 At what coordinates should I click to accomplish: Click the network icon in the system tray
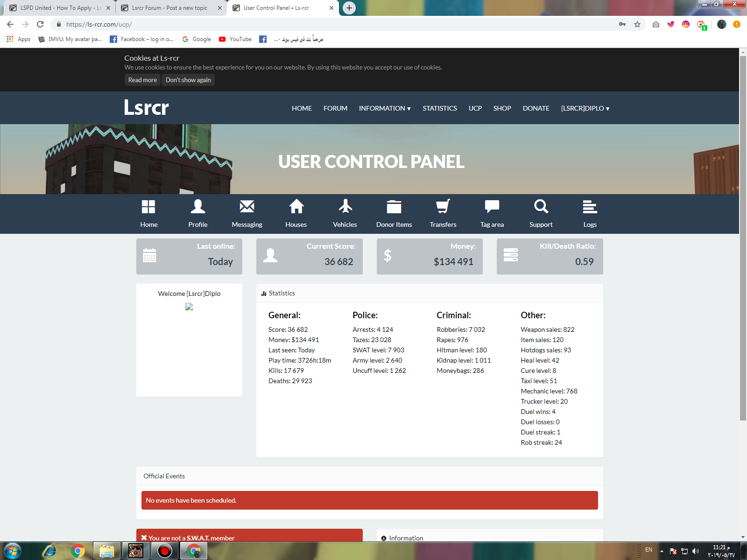point(684,551)
